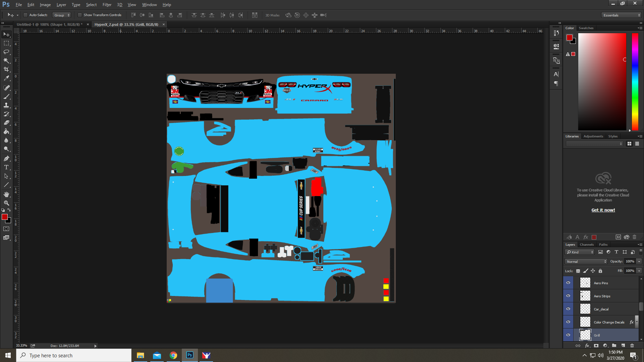
Task: Select the Hand tool
Action: [x=6, y=194]
